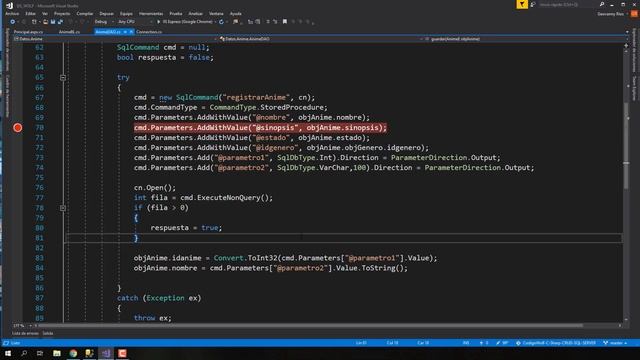Click the bookmark toolbar icon
This screenshot has height=360, width=640.
click(x=285, y=22)
